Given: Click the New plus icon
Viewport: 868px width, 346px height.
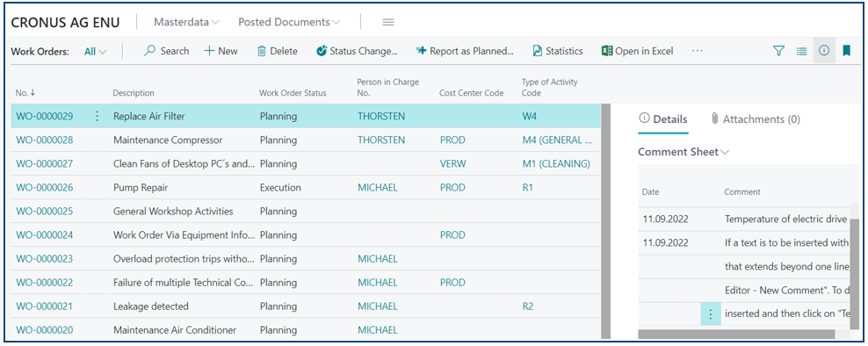Looking at the screenshot, I should (x=209, y=51).
